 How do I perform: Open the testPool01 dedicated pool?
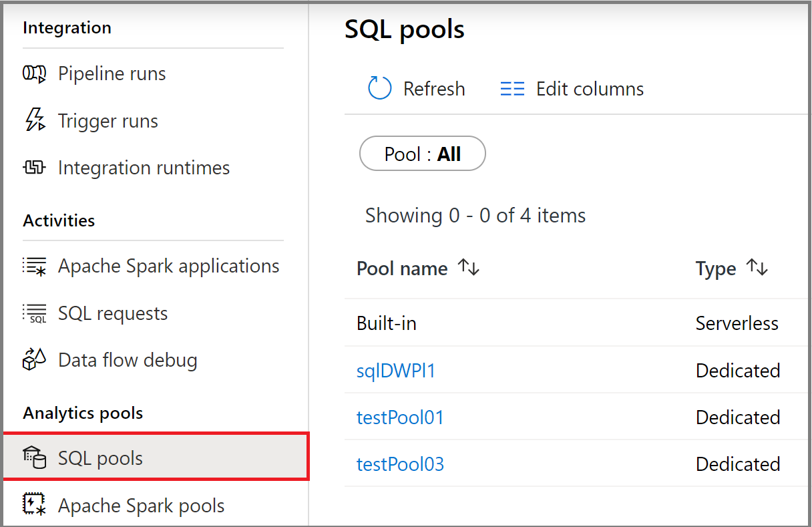click(400, 417)
